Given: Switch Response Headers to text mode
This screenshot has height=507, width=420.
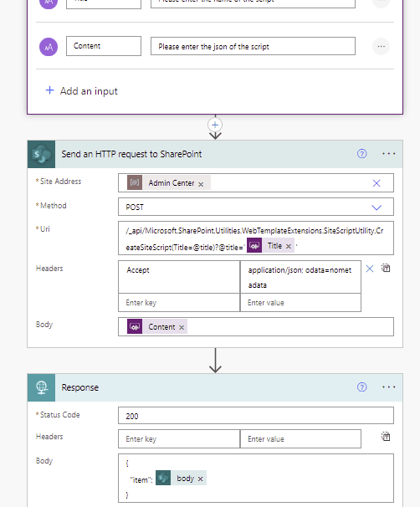Looking at the screenshot, I should 386,437.
